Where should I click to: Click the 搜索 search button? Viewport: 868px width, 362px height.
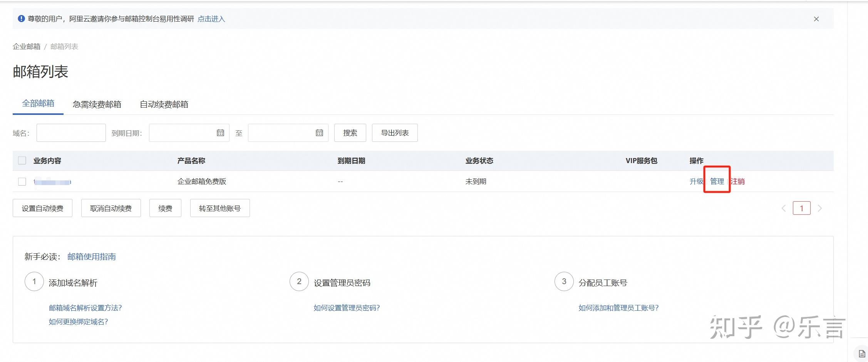pos(350,133)
